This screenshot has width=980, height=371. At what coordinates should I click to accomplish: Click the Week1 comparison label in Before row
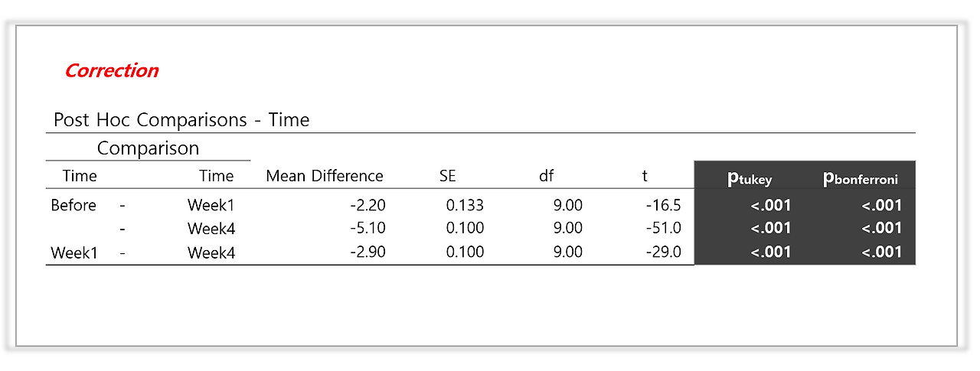(211, 205)
